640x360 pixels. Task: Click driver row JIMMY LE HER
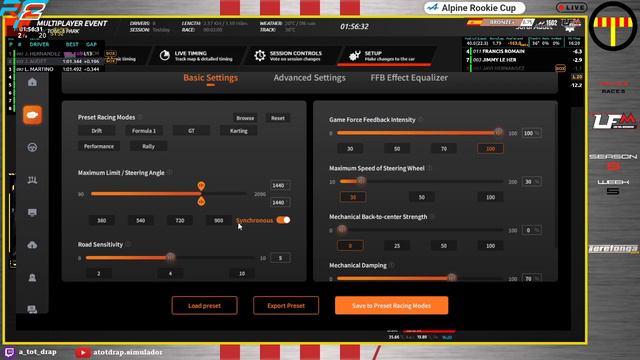coord(524,60)
